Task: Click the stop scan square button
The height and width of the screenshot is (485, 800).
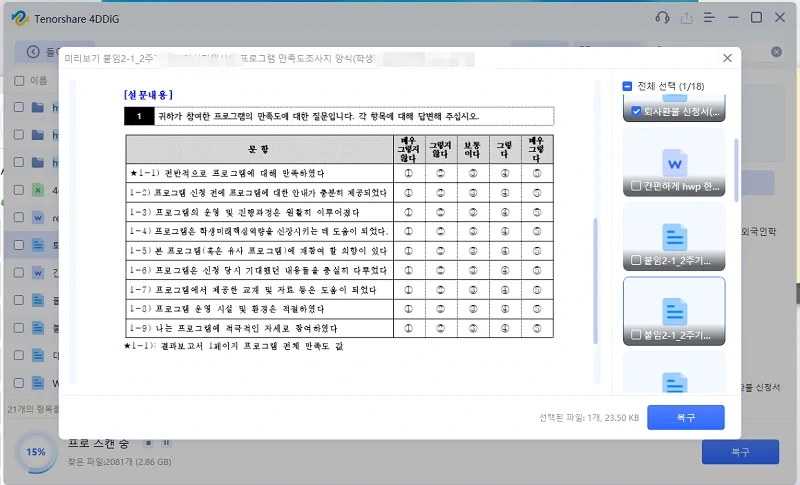Action: [x=148, y=443]
